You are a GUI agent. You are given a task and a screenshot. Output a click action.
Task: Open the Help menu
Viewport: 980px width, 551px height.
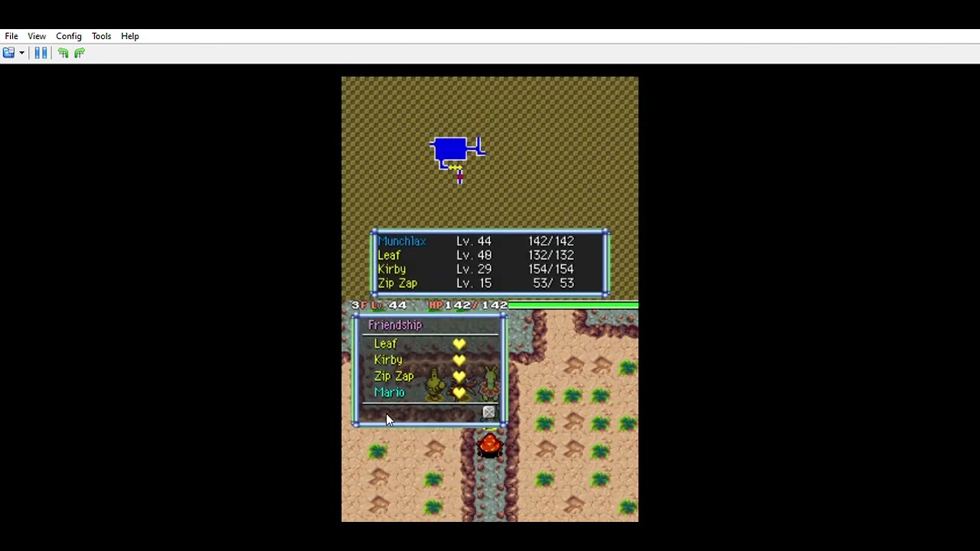point(130,36)
